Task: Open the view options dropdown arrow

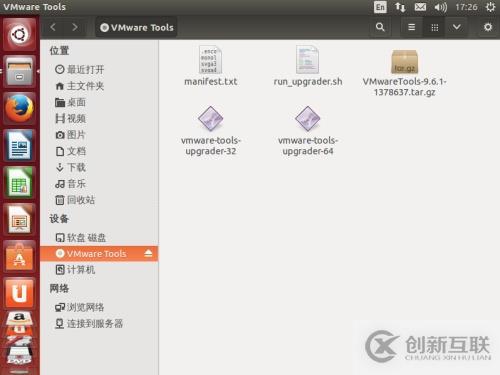Action: coord(457,27)
